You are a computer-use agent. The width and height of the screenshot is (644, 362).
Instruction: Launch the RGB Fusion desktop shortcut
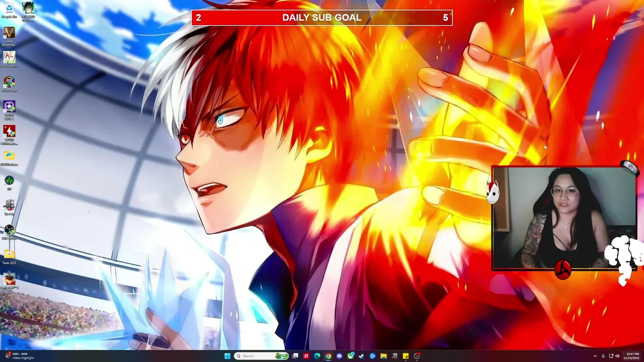pyautogui.click(x=9, y=84)
